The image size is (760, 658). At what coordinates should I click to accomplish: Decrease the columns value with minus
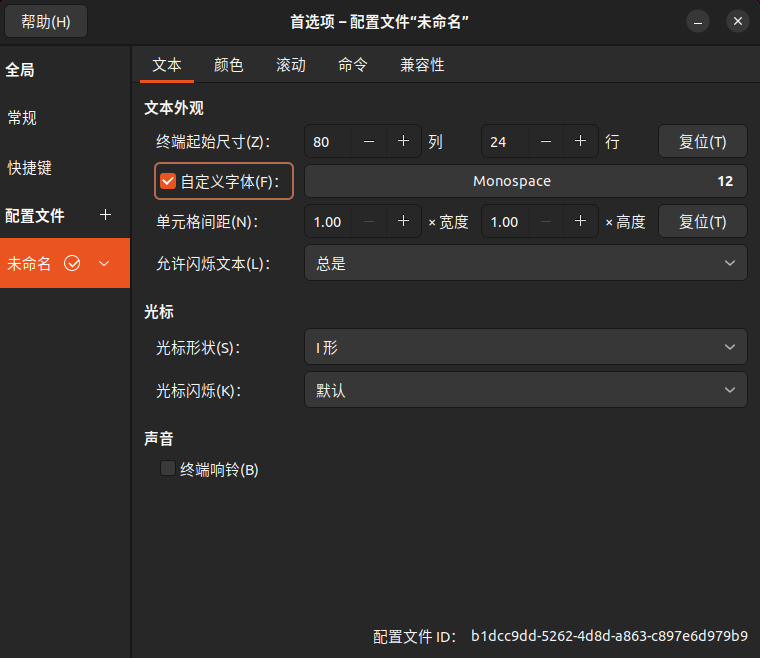[x=369, y=141]
